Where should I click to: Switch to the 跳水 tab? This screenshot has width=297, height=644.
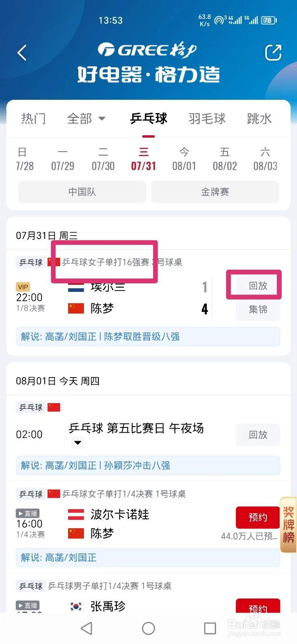(x=259, y=118)
